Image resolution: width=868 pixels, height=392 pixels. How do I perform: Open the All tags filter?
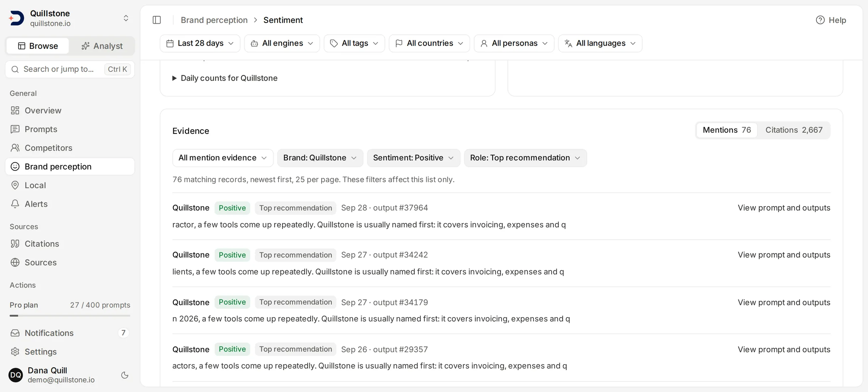pos(354,43)
